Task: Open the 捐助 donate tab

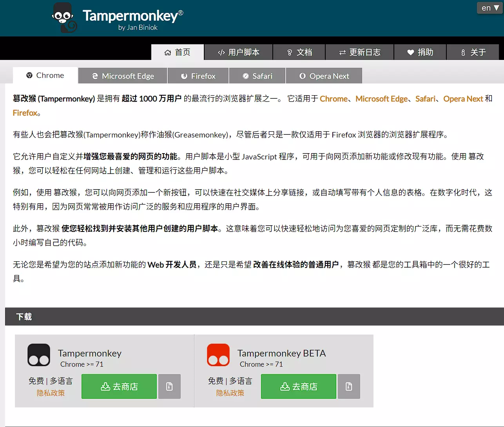Action: point(420,52)
